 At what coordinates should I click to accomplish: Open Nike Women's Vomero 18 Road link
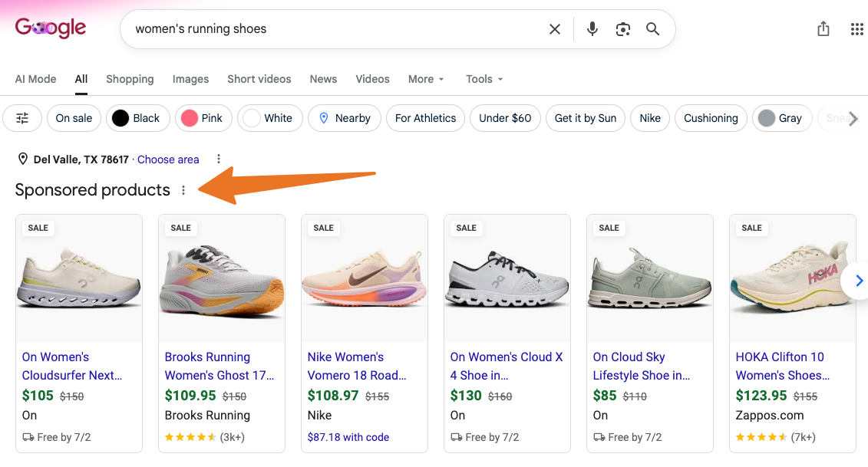point(357,366)
